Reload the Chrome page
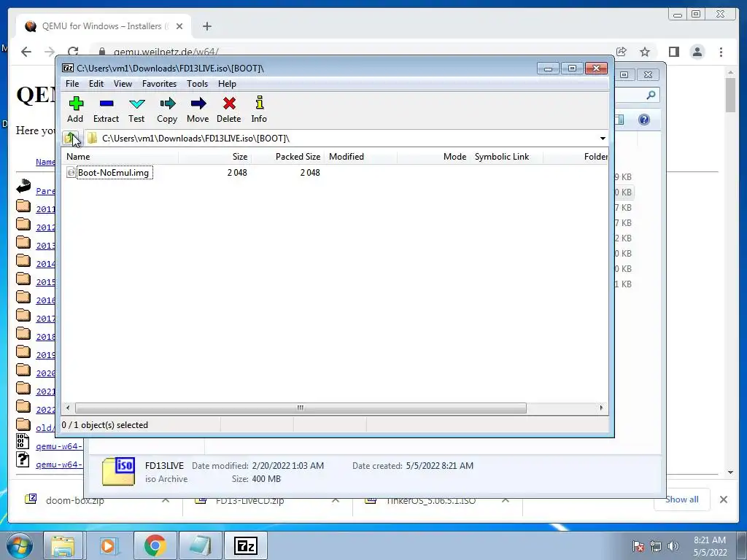This screenshot has height=560, width=747. (x=73, y=52)
